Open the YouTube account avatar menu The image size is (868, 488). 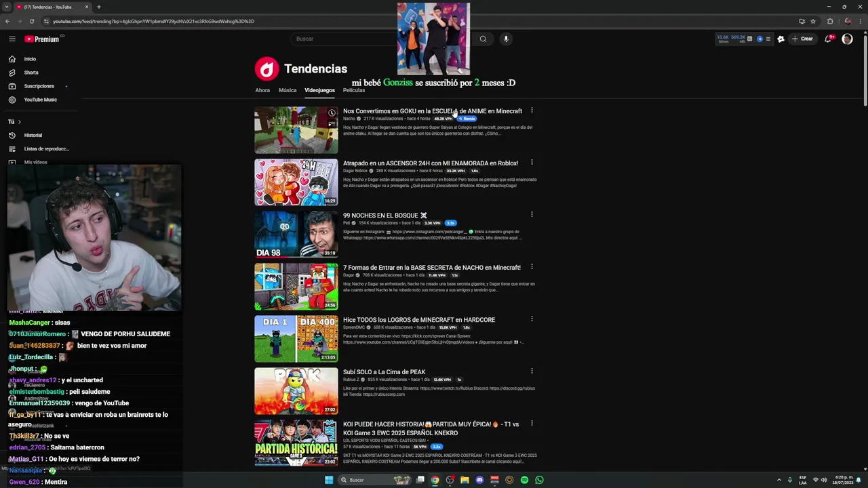(x=847, y=39)
